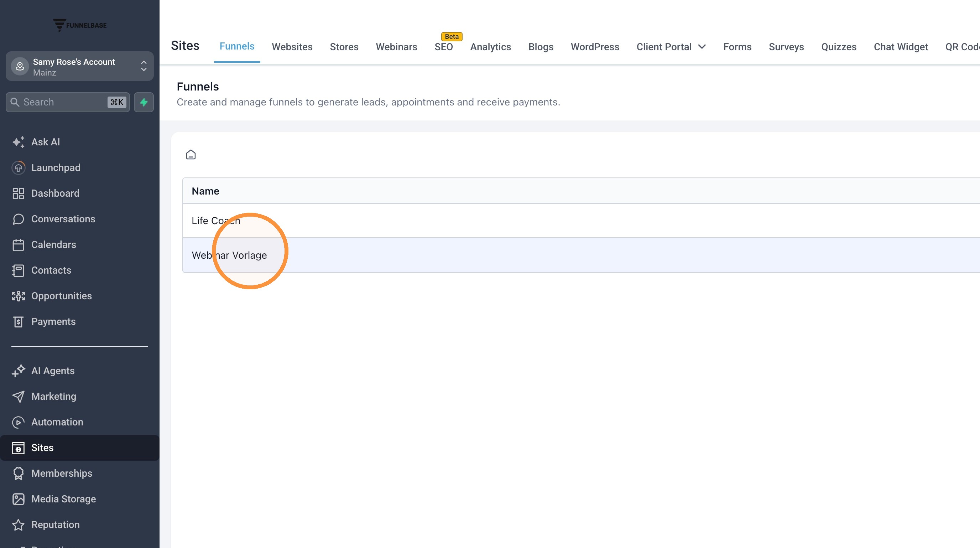Image resolution: width=980 pixels, height=548 pixels.
Task: Switch to the Forms tab
Action: pos(737,47)
